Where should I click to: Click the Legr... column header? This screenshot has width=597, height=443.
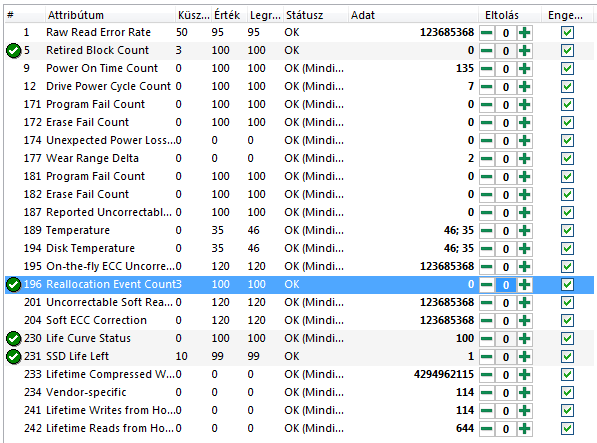[265, 15]
